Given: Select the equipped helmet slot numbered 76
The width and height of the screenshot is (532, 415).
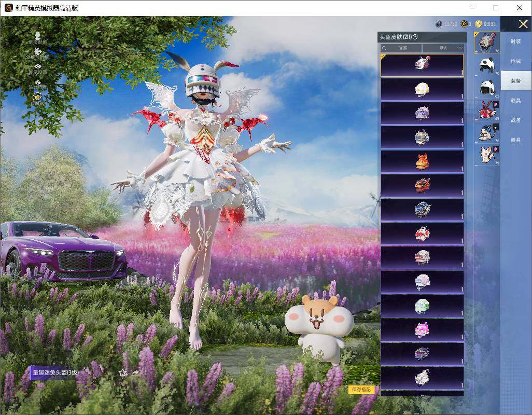Looking at the screenshot, I should [x=487, y=43].
